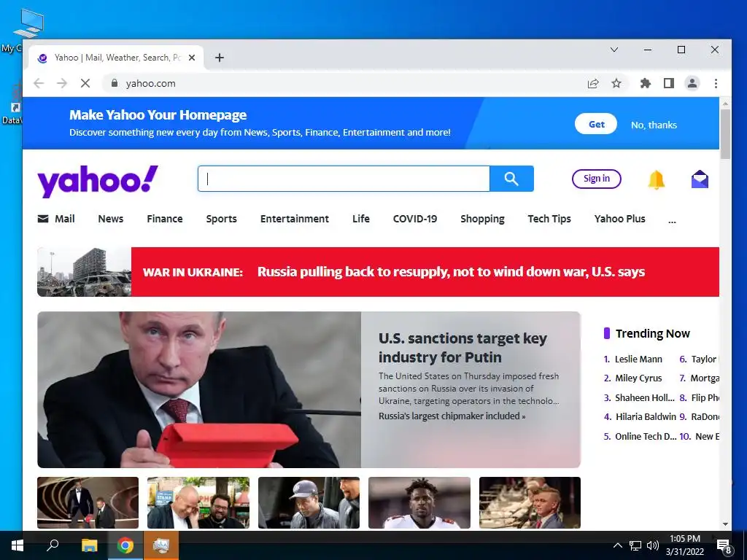This screenshot has width=747, height=560.
Task: Open the Yahoo notifications bell
Action: 656,179
